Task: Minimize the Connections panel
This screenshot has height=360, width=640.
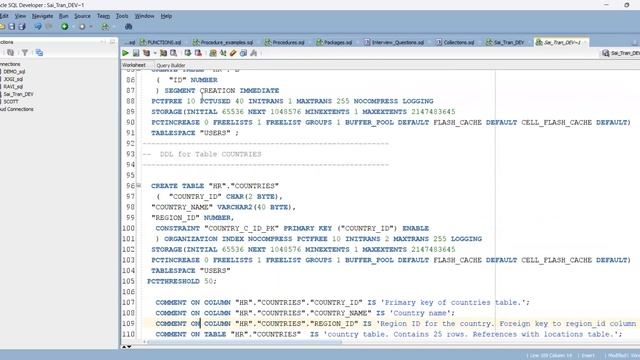Action: 103,42
